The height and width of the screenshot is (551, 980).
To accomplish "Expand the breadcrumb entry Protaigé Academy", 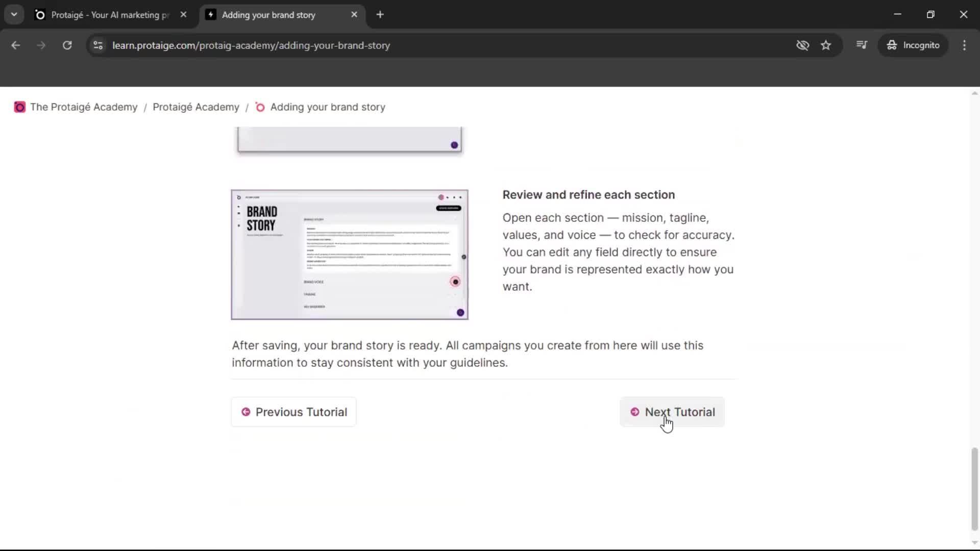I will [x=196, y=107].
